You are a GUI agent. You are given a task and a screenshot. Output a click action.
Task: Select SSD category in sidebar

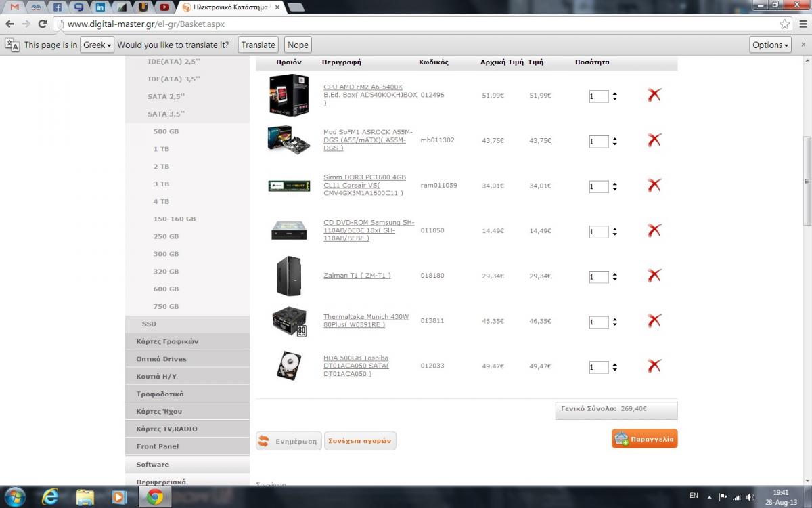[x=149, y=324]
